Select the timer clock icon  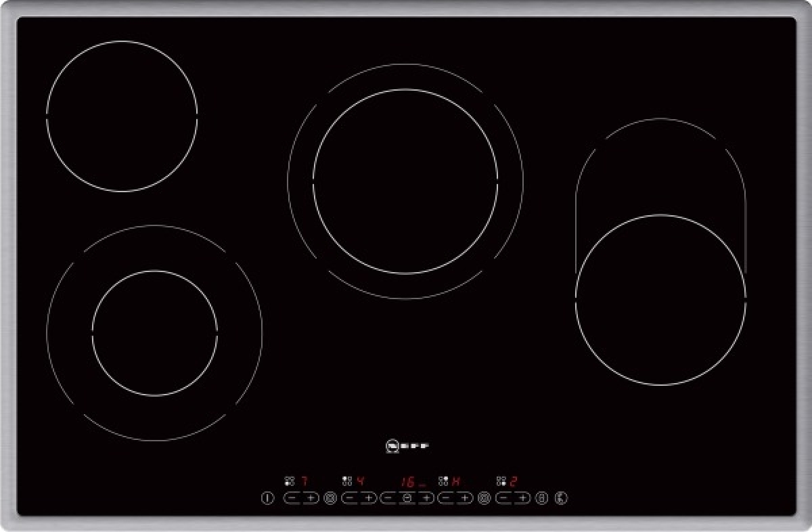[407, 498]
